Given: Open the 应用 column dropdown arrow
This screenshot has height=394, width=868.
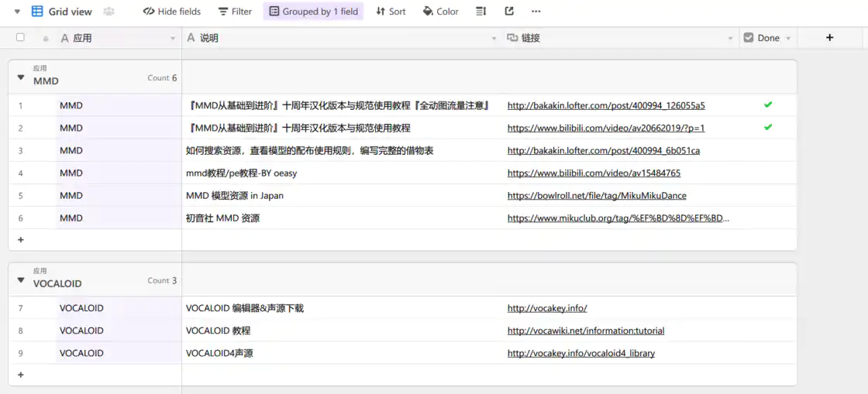Looking at the screenshot, I should [x=173, y=39].
